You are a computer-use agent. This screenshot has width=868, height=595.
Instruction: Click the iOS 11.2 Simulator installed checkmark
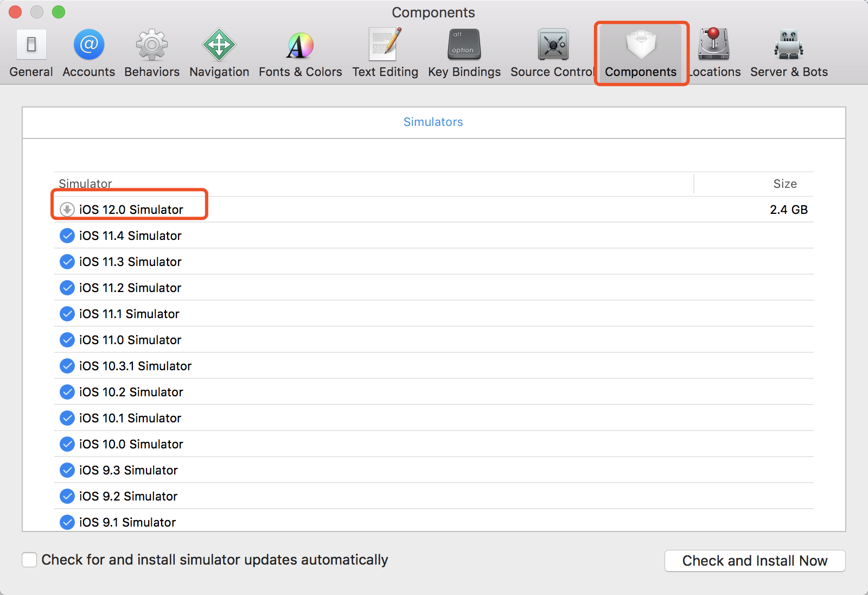pos(67,288)
